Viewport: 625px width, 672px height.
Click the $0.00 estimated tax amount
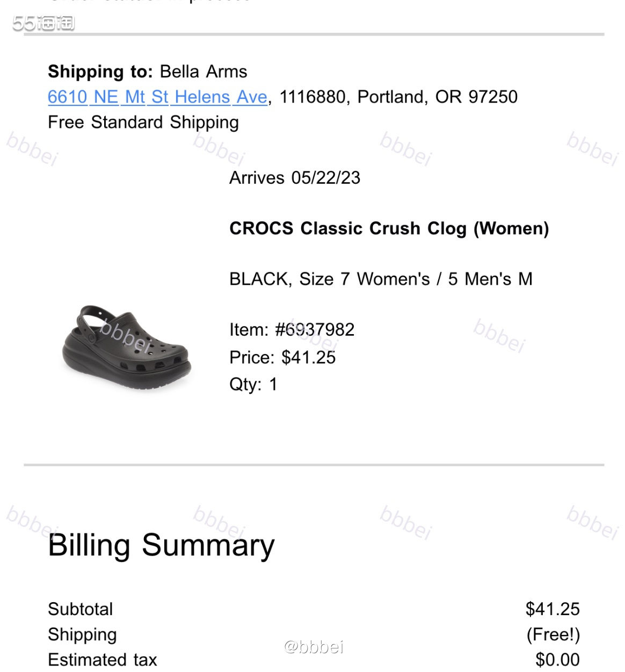557,660
